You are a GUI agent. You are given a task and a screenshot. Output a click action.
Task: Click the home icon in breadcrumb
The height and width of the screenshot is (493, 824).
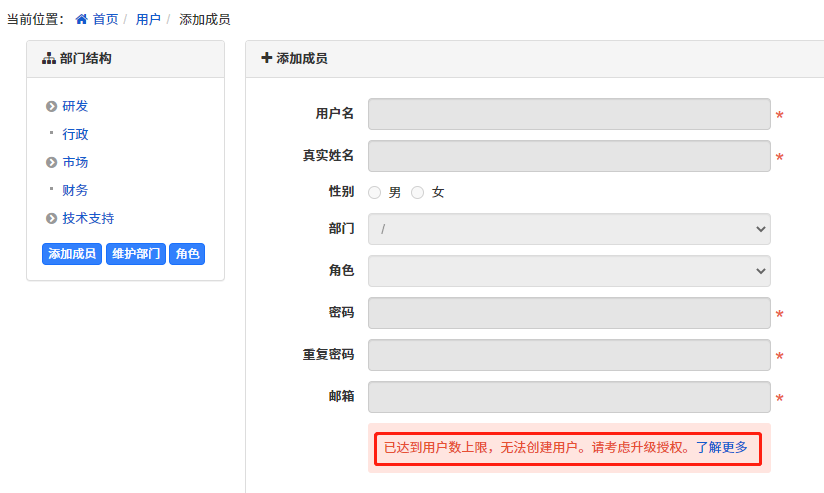pyautogui.click(x=81, y=19)
